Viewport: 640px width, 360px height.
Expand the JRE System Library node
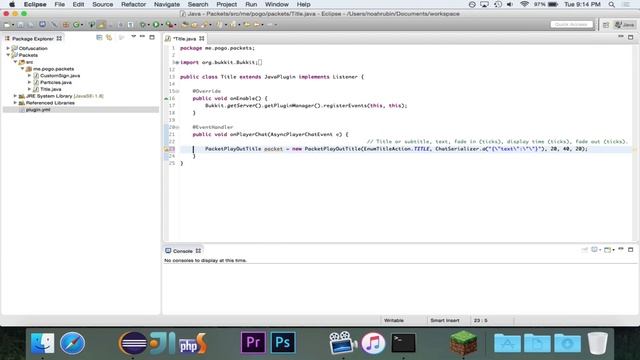[15, 96]
